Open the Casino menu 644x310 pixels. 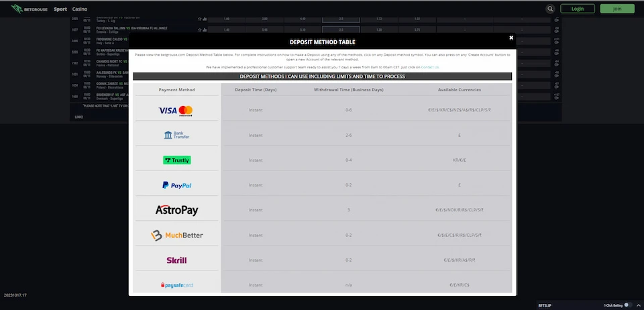pos(80,9)
